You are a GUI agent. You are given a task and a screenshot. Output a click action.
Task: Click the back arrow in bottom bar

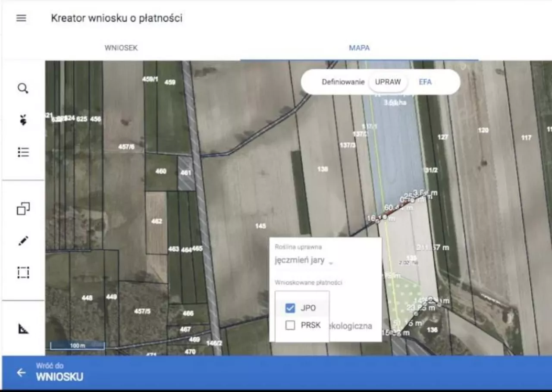pyautogui.click(x=21, y=373)
